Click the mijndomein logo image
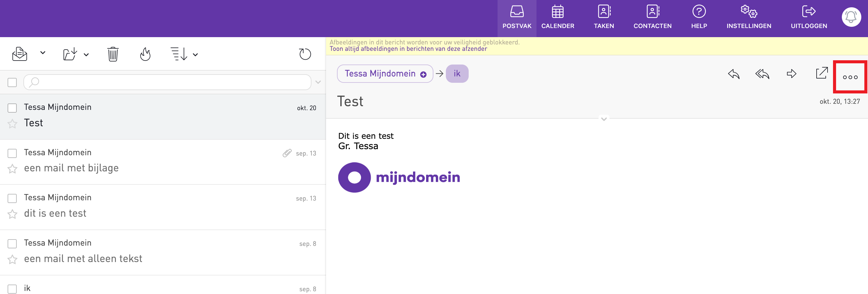Screen dimensions: 868x294 399,177
